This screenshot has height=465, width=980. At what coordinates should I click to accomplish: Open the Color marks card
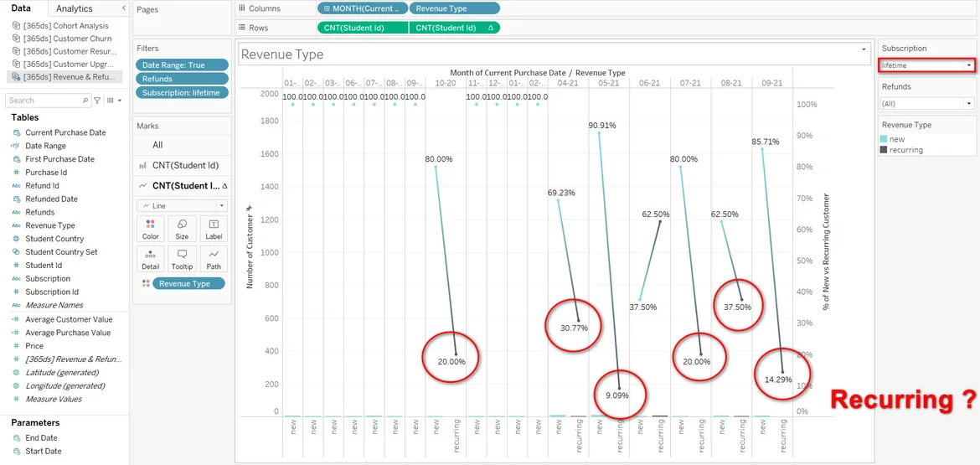pyautogui.click(x=150, y=229)
